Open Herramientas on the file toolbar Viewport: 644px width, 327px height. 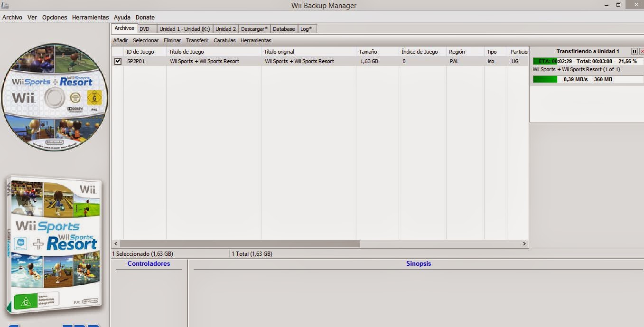click(256, 40)
